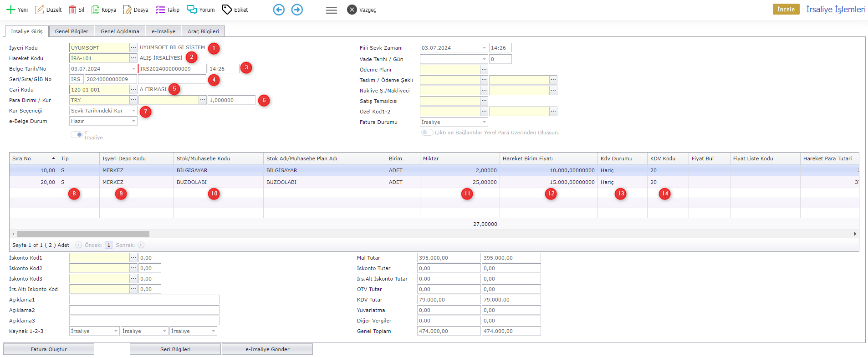Screen dimensions: 868x358
Task: Click the Takip list icon
Action: 160,10
